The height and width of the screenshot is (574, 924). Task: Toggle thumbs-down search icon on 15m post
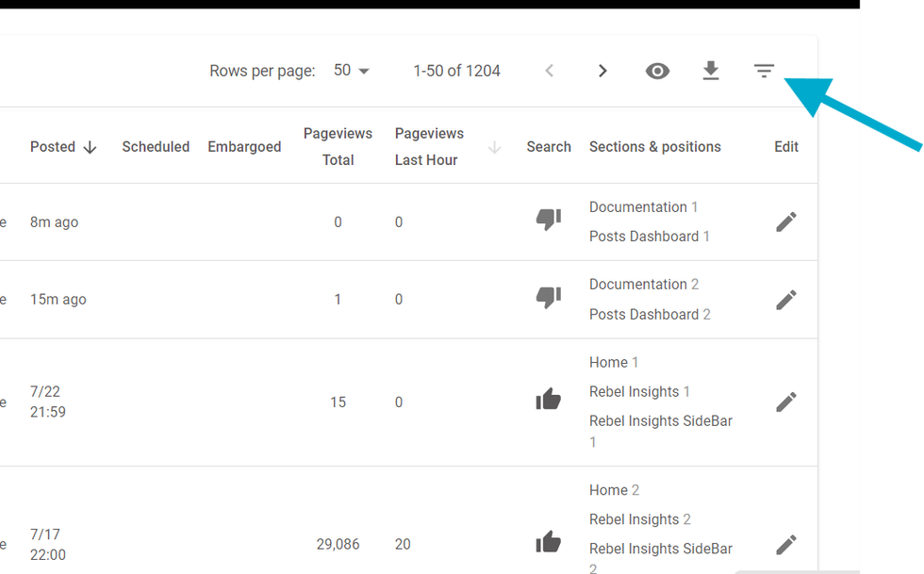(548, 298)
